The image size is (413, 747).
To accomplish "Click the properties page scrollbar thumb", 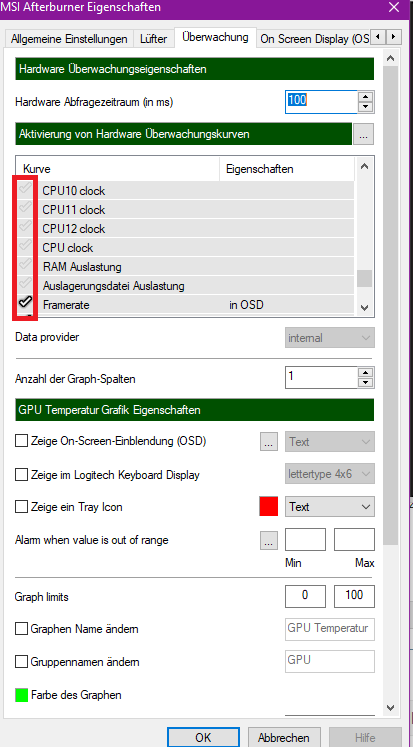I will pyautogui.click(x=391, y=305).
